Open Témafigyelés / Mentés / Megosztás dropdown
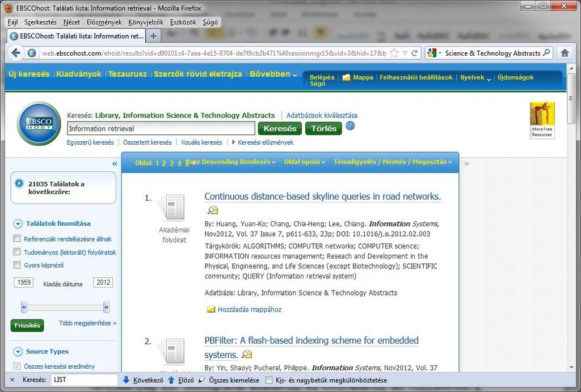This screenshot has width=581, height=392. tap(393, 162)
